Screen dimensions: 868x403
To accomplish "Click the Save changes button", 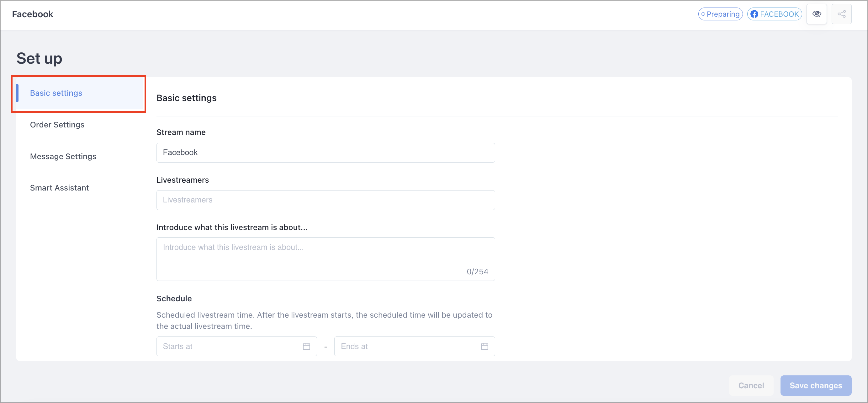I will tap(815, 385).
